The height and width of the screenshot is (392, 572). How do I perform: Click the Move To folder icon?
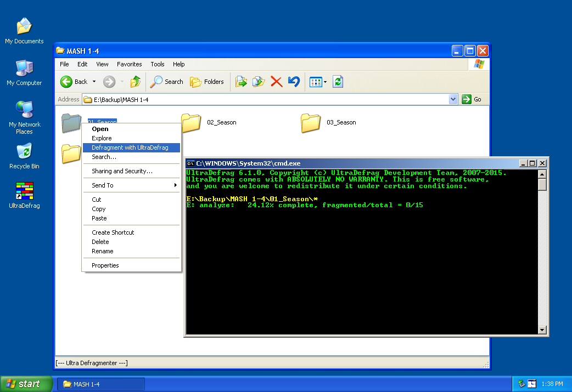pyautogui.click(x=241, y=82)
